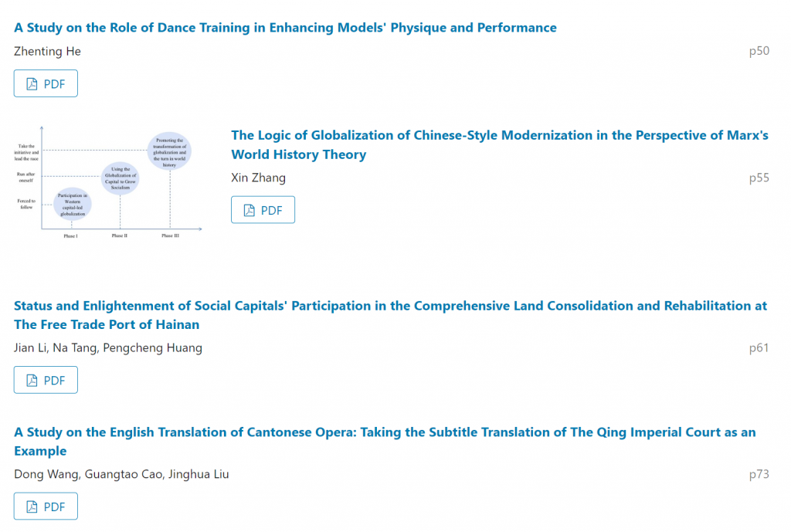Click author Jinghua Liu
The height and width of the screenshot is (532, 791).
(199, 475)
